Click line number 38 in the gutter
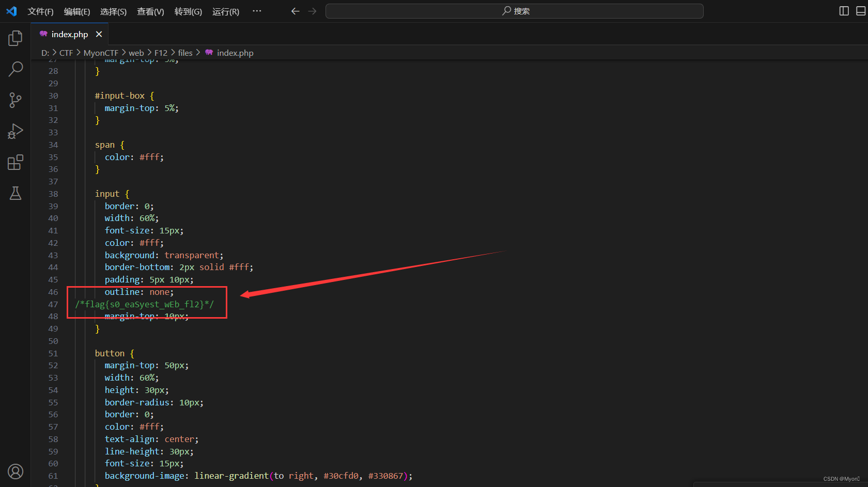 tap(53, 194)
